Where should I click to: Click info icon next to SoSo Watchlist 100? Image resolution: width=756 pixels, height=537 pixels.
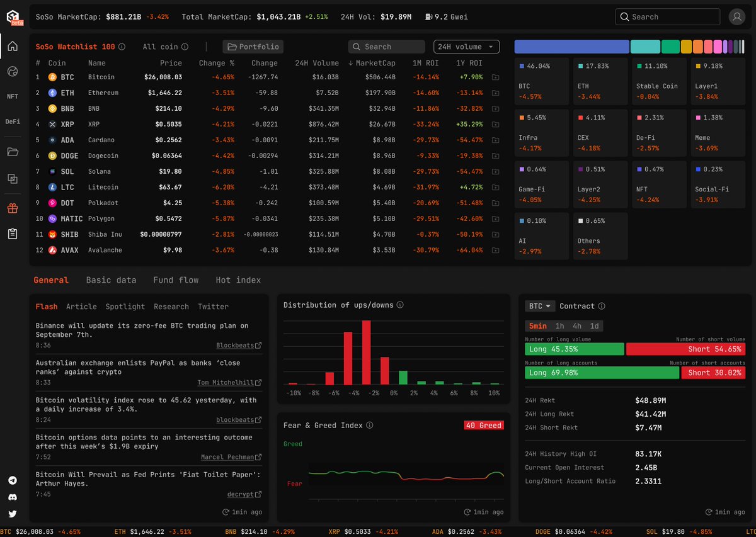tap(122, 47)
